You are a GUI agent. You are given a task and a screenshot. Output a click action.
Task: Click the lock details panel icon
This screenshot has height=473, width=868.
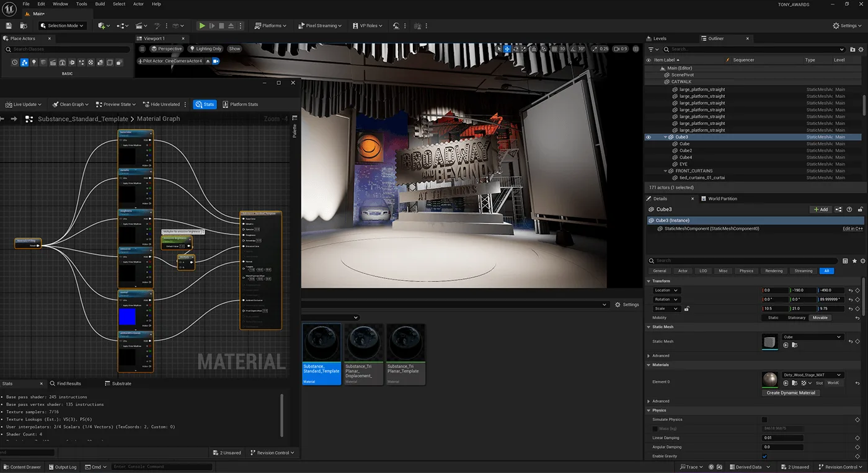(x=861, y=210)
